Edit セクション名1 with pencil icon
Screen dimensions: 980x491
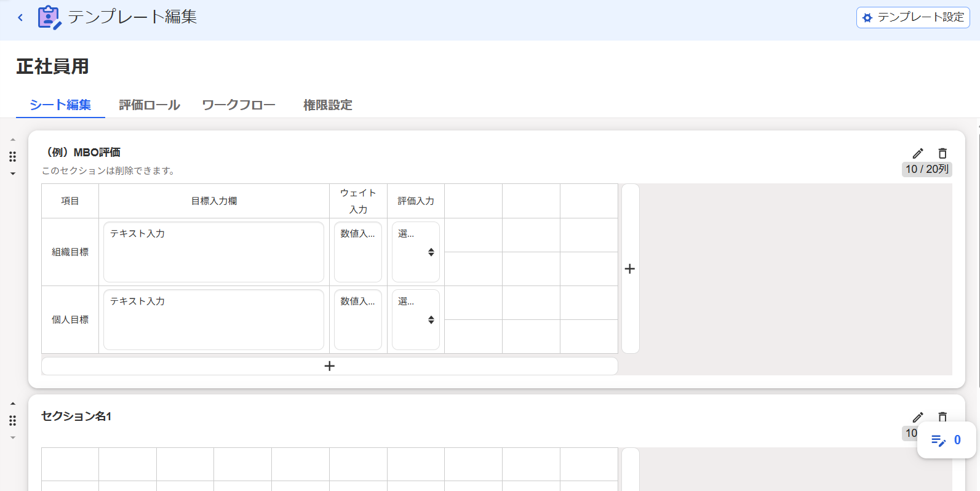tap(918, 417)
